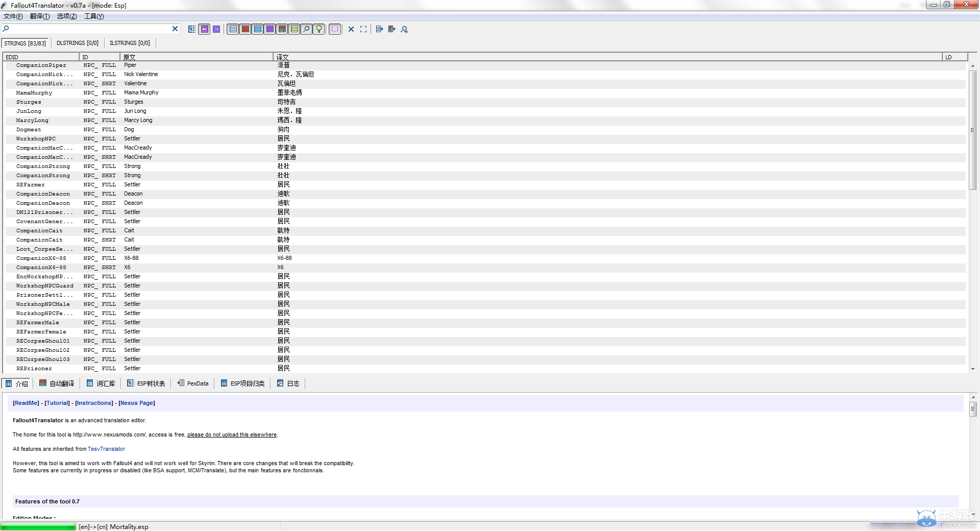The width and height of the screenshot is (980, 531).
Task: Sort by the 原文 column header
Action: [197, 57]
